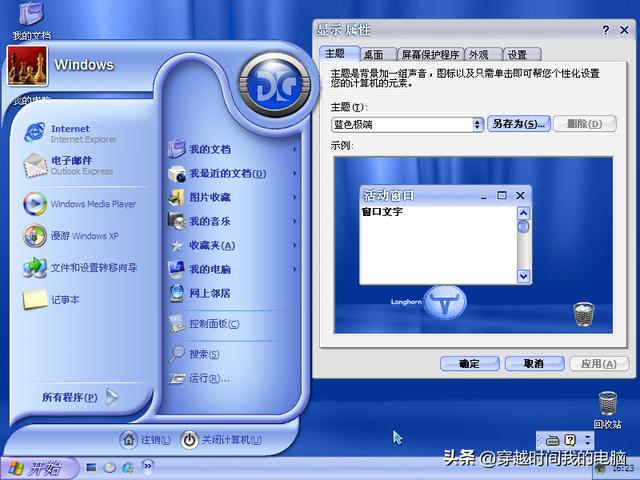Start 漫游 Windows XP tour
The image size is (640, 480).
click(x=71, y=236)
